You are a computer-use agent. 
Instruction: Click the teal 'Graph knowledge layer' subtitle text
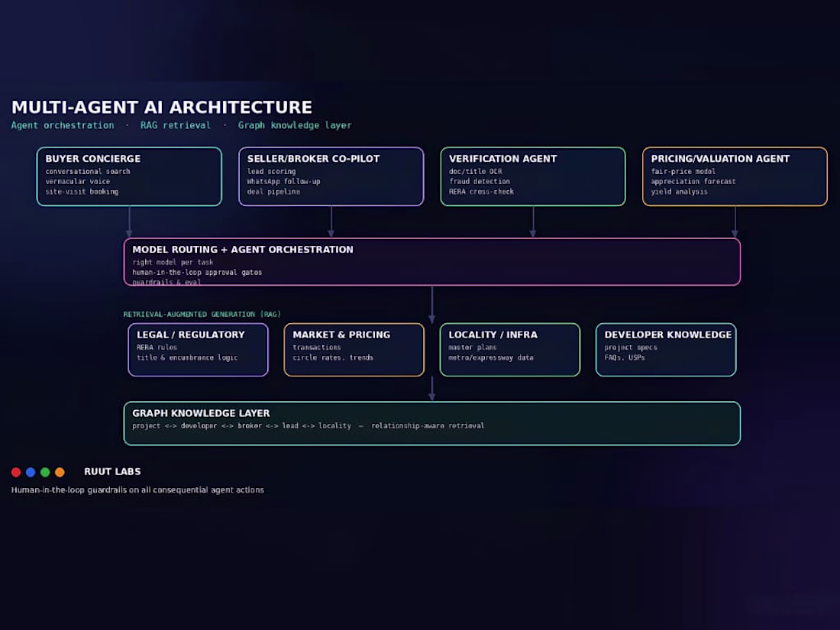[x=295, y=125]
